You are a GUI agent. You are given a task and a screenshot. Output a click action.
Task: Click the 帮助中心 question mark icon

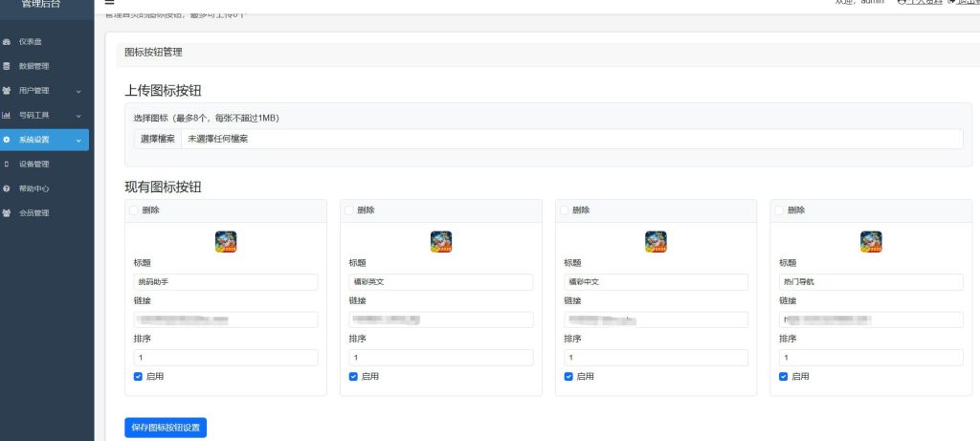(x=7, y=188)
